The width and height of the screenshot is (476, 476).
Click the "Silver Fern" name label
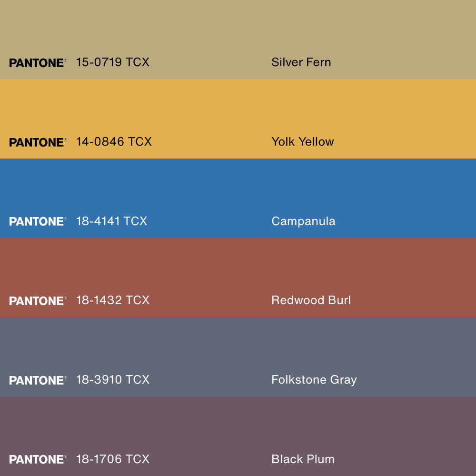pyautogui.click(x=301, y=62)
